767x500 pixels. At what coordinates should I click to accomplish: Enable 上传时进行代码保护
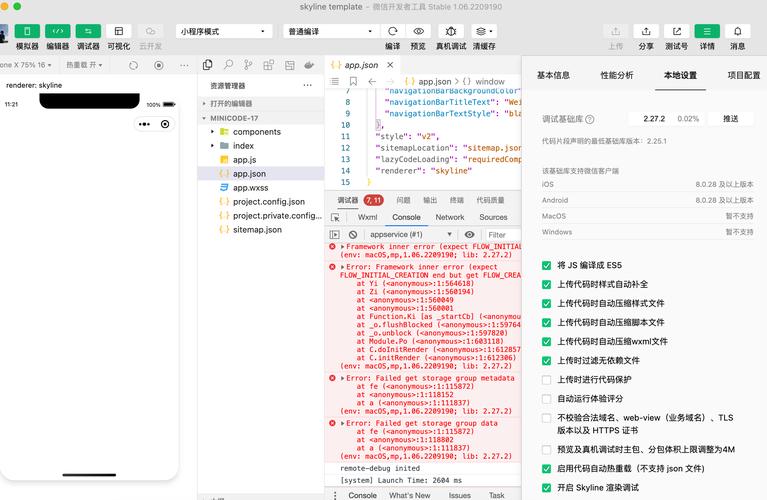[546, 380]
